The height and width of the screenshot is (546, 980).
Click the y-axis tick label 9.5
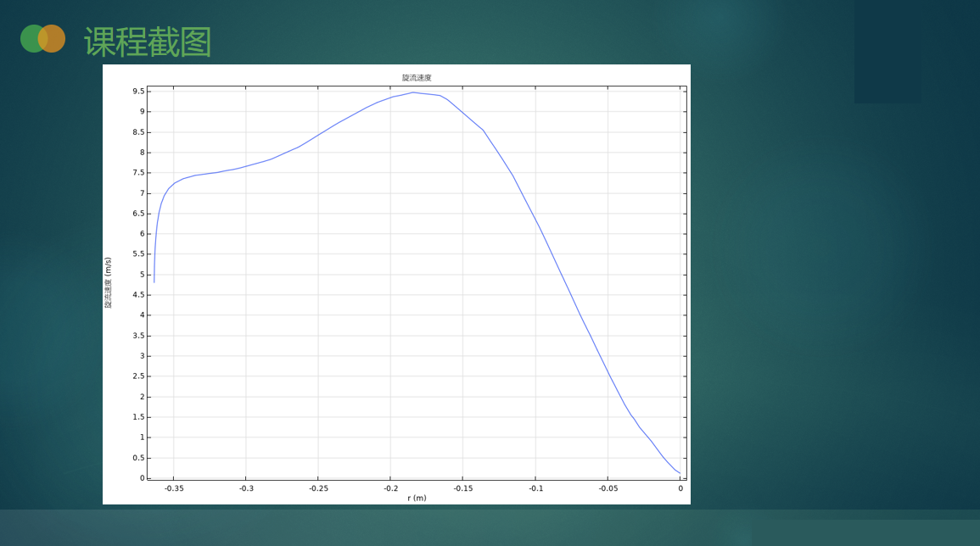tap(138, 92)
